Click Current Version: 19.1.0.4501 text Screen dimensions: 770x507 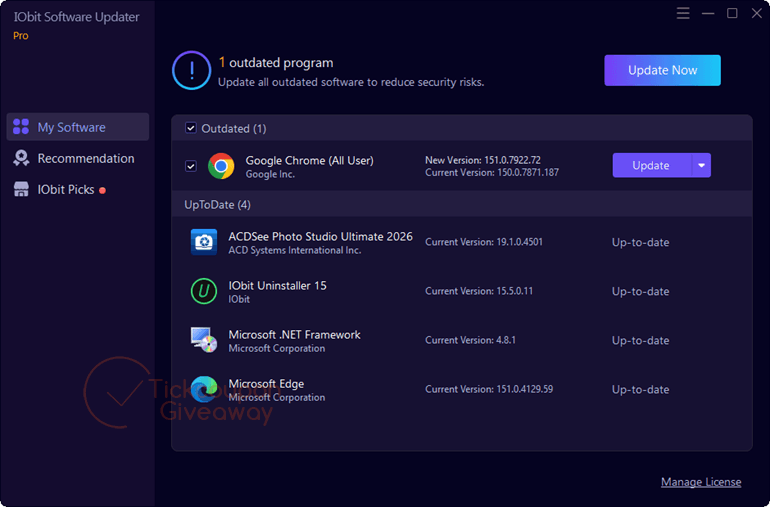point(484,242)
